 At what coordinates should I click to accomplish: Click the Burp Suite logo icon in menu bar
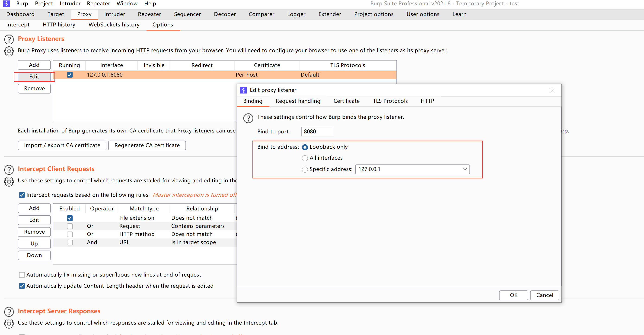[x=6, y=3]
